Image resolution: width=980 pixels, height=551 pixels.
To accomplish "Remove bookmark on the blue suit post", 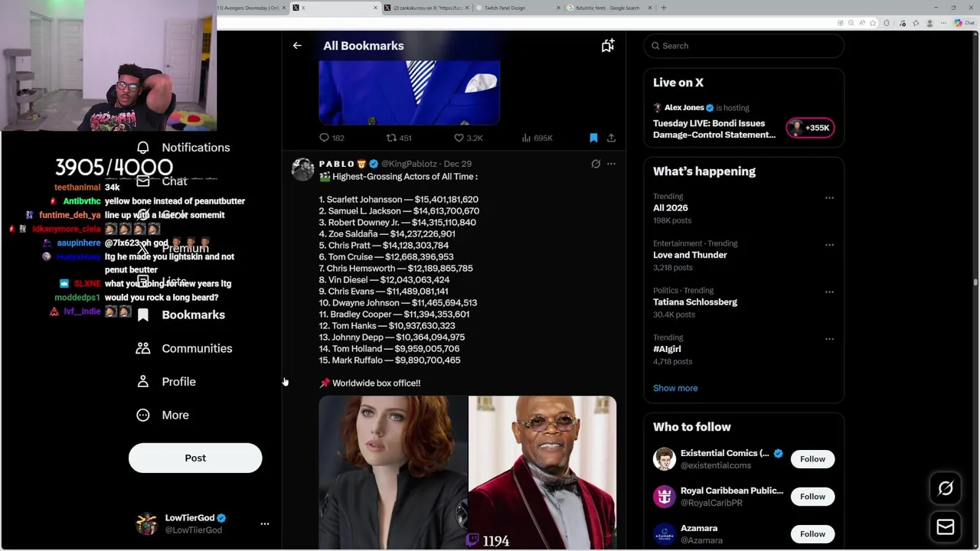I will [x=593, y=138].
